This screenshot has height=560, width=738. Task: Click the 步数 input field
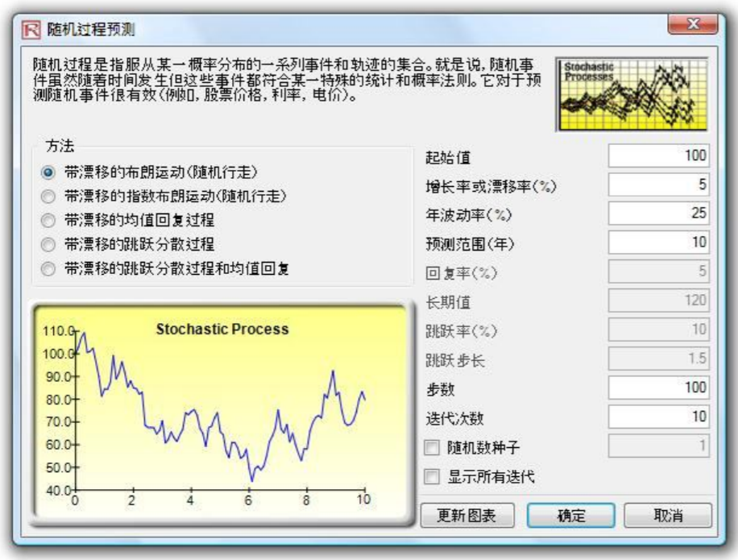658,388
